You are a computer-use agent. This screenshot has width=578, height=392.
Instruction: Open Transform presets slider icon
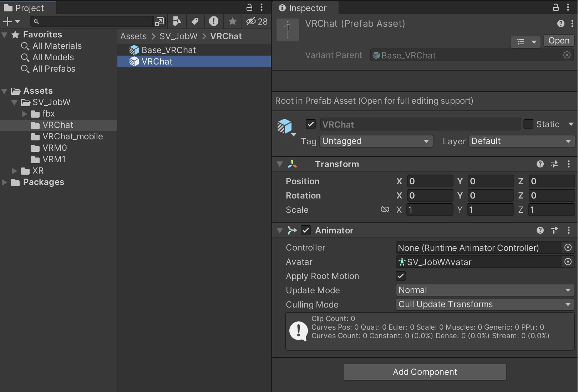point(554,164)
